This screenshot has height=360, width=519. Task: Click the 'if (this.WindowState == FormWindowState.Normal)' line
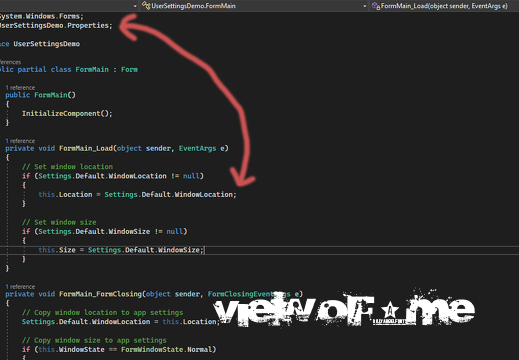click(119, 350)
